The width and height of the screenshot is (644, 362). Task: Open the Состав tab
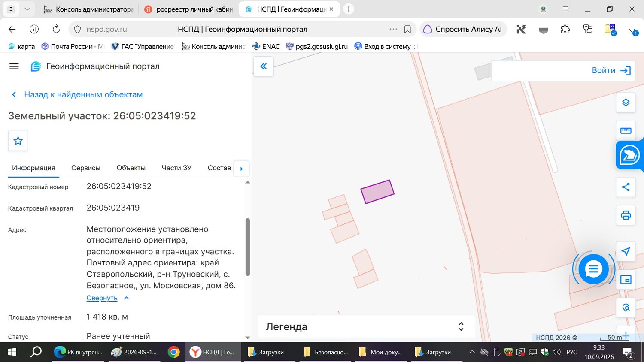219,168
